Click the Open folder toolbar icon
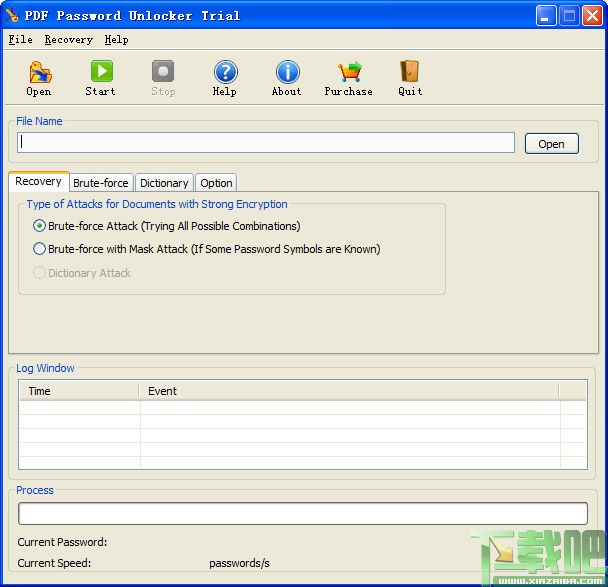608x587 pixels. pyautogui.click(x=40, y=72)
